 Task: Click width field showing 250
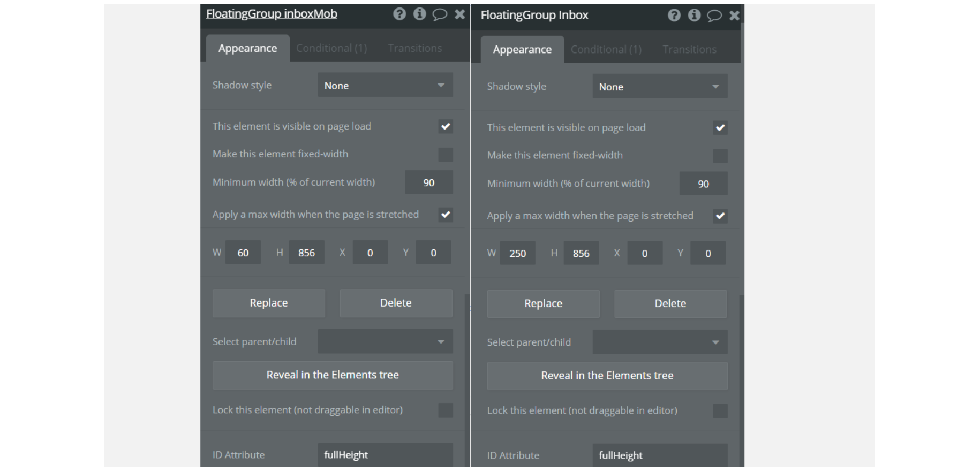click(518, 253)
